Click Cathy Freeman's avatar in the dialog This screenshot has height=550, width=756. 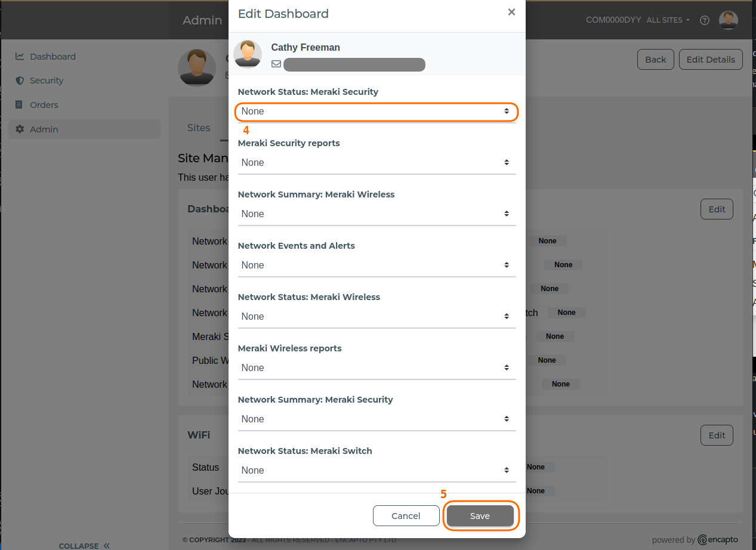248,54
